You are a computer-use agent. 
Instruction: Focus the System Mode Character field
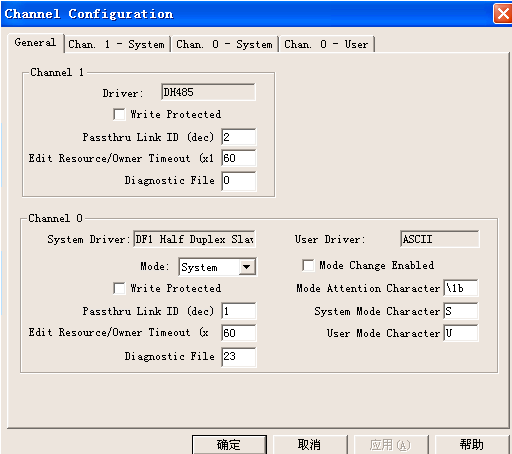pos(461,311)
